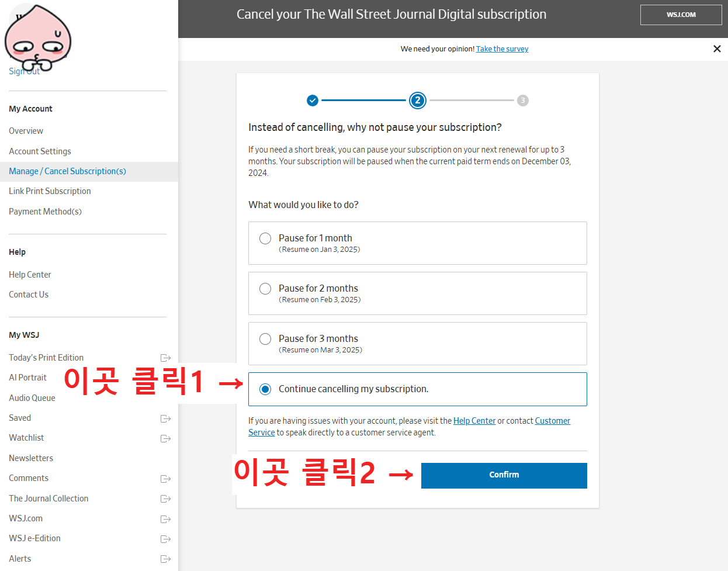The height and width of the screenshot is (571, 728).
Task: Click external-link icon beside The Journal Collection
Action: [165, 499]
